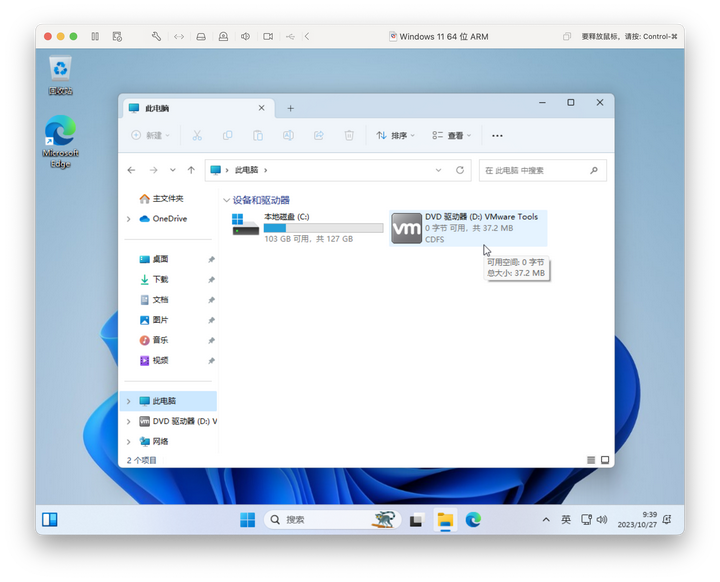Open Widgets from the taskbar

pos(50,520)
